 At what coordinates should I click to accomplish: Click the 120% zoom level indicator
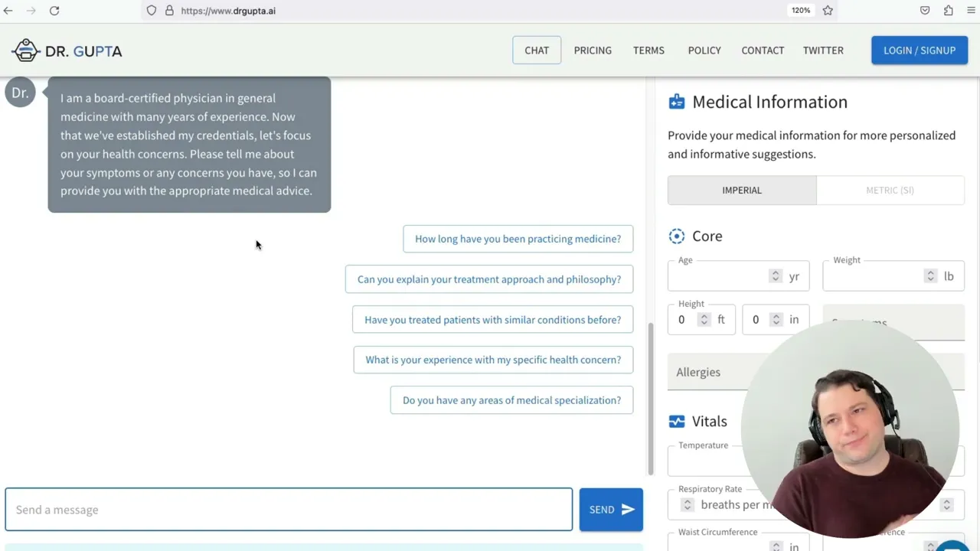coord(801,11)
